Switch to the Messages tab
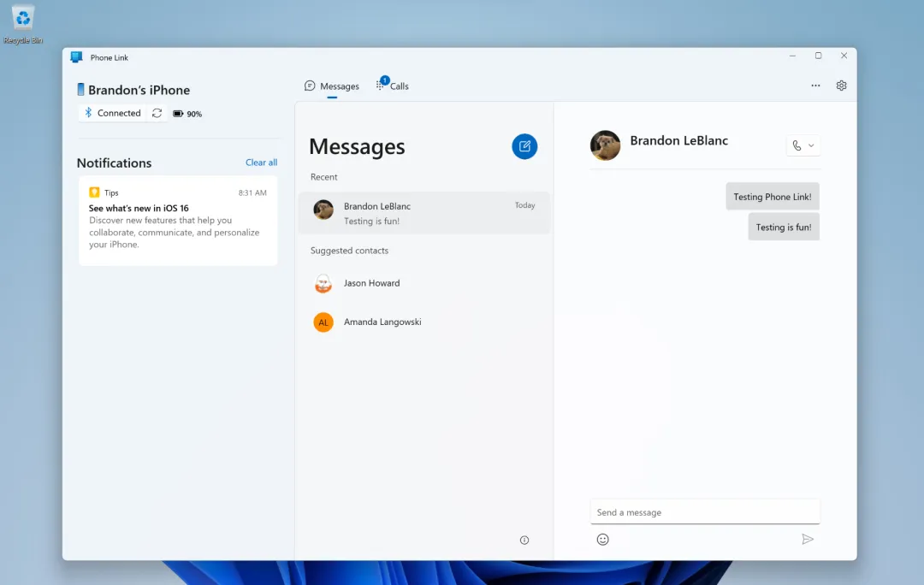 (332, 86)
